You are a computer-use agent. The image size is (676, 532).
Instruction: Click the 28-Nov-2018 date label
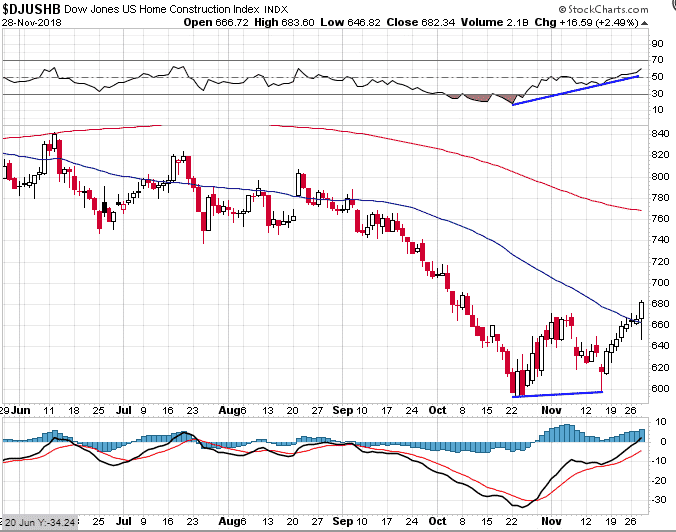tap(31, 22)
